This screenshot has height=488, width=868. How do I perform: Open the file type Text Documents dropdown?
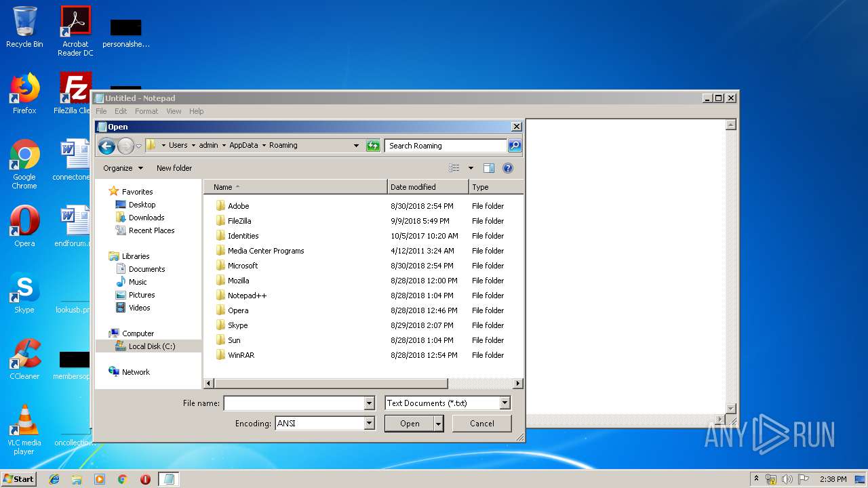tap(505, 403)
